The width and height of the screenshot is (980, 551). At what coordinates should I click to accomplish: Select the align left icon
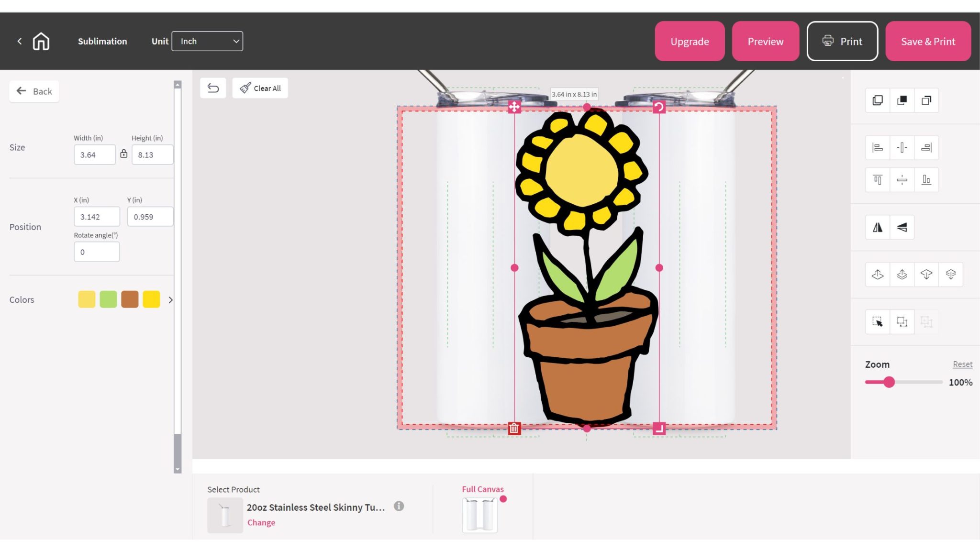click(x=877, y=147)
